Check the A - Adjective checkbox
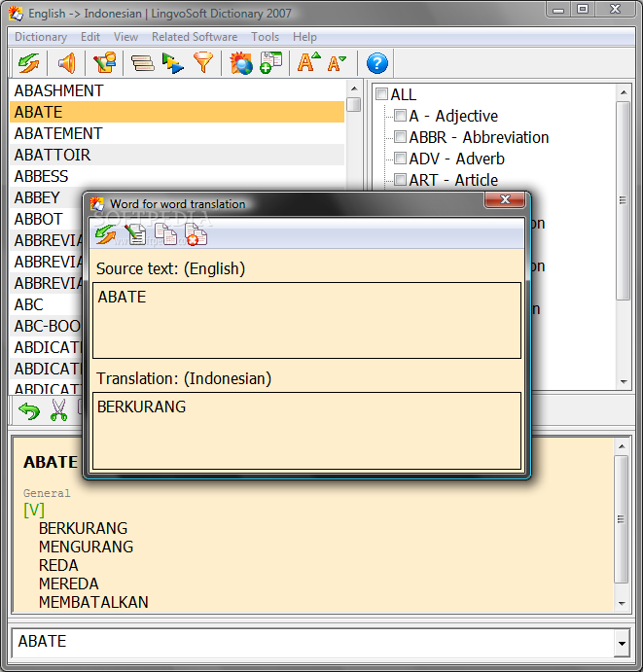The height and width of the screenshot is (672, 643). [400, 116]
